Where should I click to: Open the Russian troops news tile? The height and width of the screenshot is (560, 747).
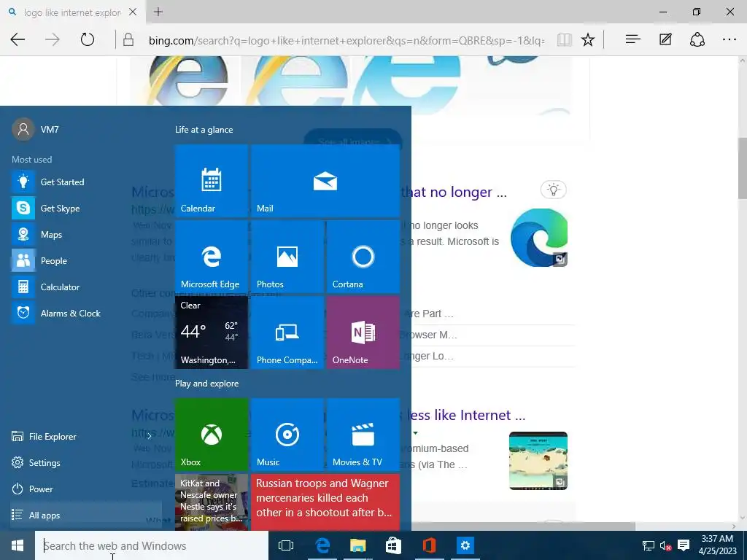tap(325, 502)
